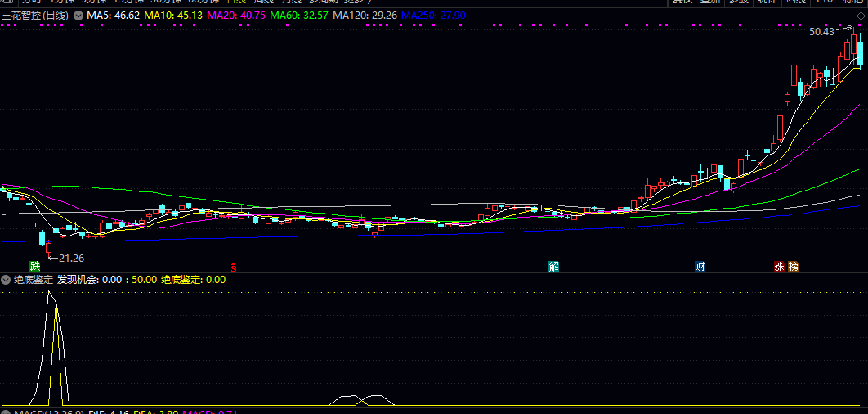Expand the moving average indicator dropdown arrow

coord(78,16)
